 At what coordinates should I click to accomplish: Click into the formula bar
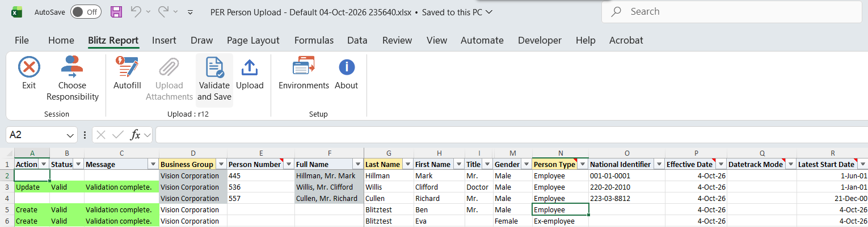(511, 135)
